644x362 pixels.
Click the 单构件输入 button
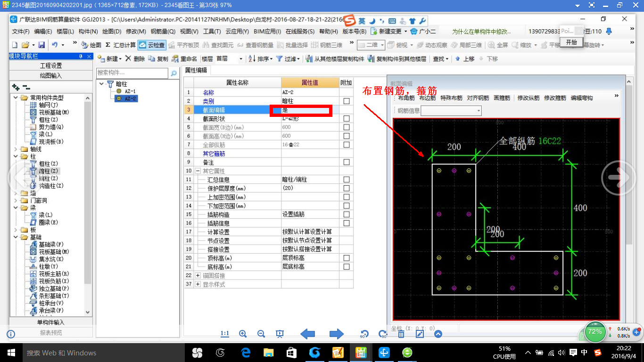coord(51,322)
